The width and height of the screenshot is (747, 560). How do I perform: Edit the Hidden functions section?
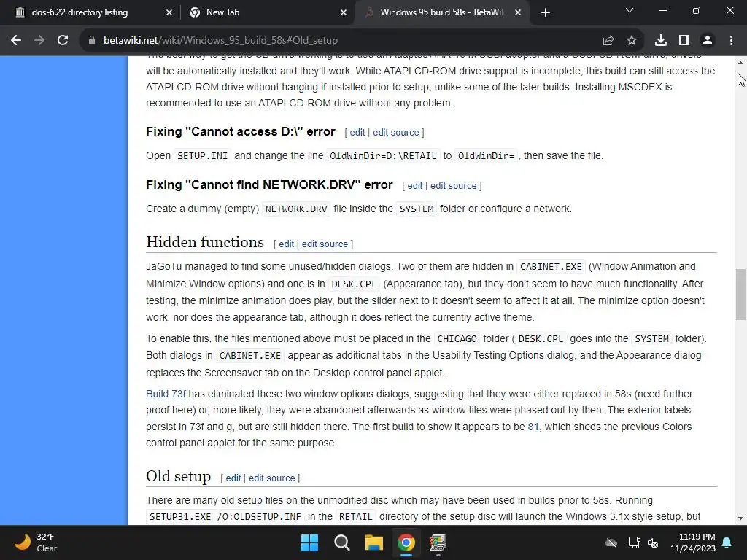286,244
